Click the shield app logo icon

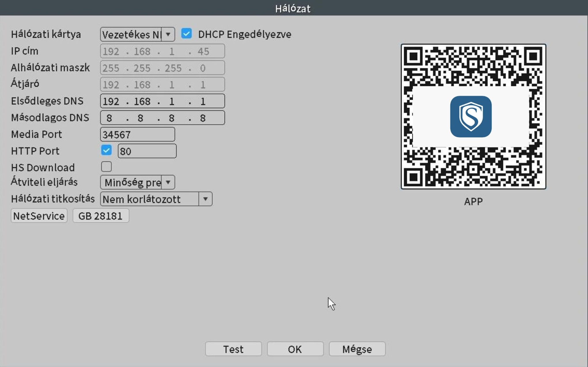point(471,116)
